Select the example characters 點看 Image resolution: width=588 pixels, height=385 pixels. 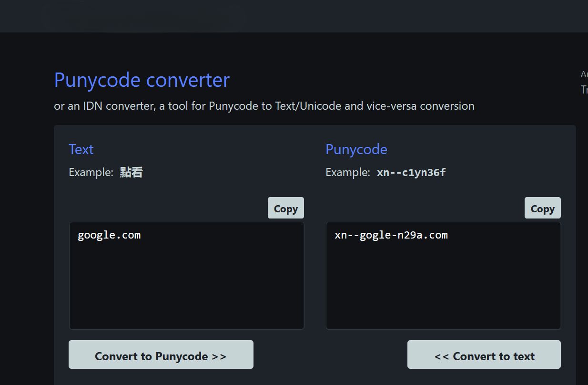click(131, 172)
